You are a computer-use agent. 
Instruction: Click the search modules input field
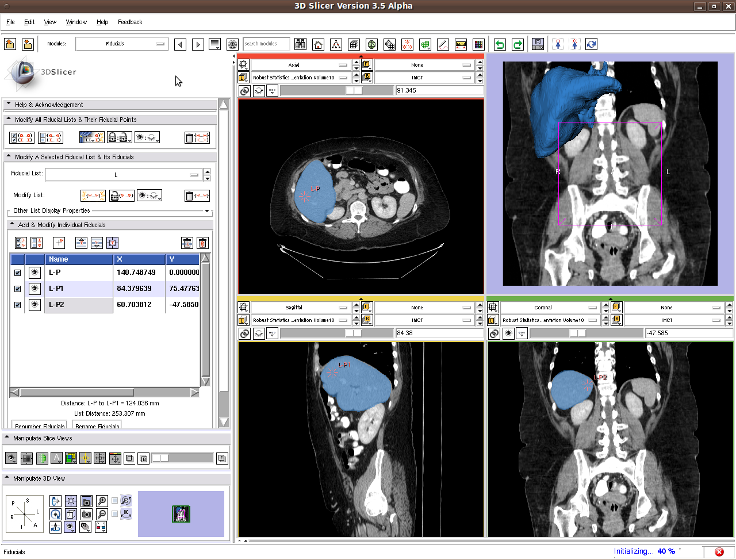point(266,44)
